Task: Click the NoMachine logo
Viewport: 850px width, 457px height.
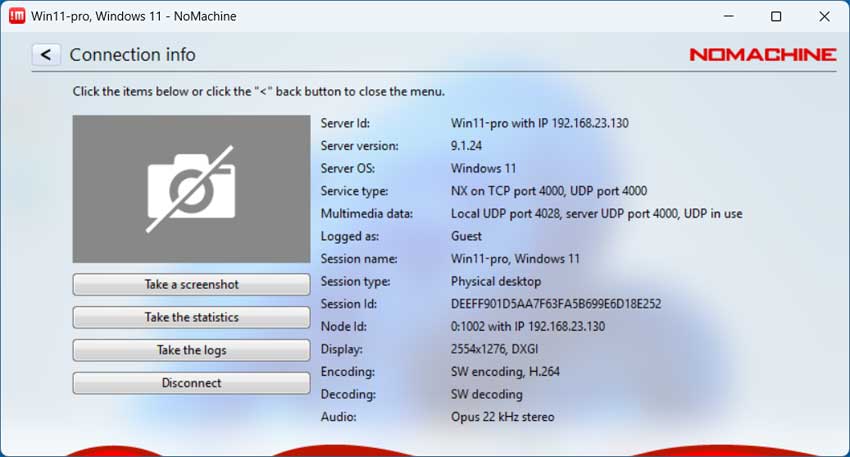Action: pos(763,55)
